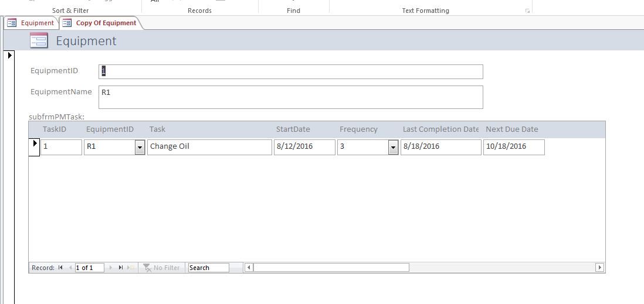Click the Frequency combo box showing 3

point(368,147)
